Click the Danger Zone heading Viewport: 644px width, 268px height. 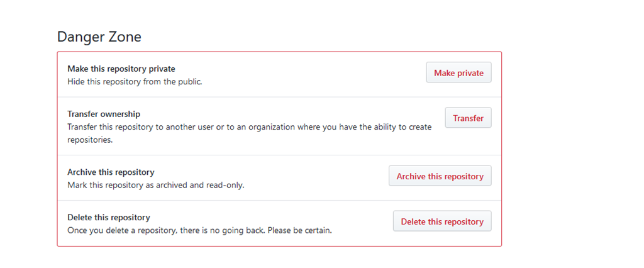tap(99, 36)
